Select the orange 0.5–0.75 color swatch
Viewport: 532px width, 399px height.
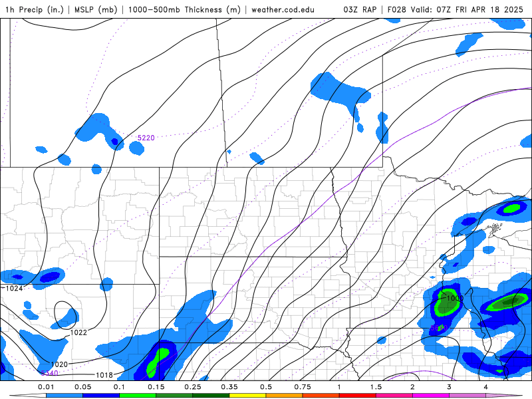[285, 396]
